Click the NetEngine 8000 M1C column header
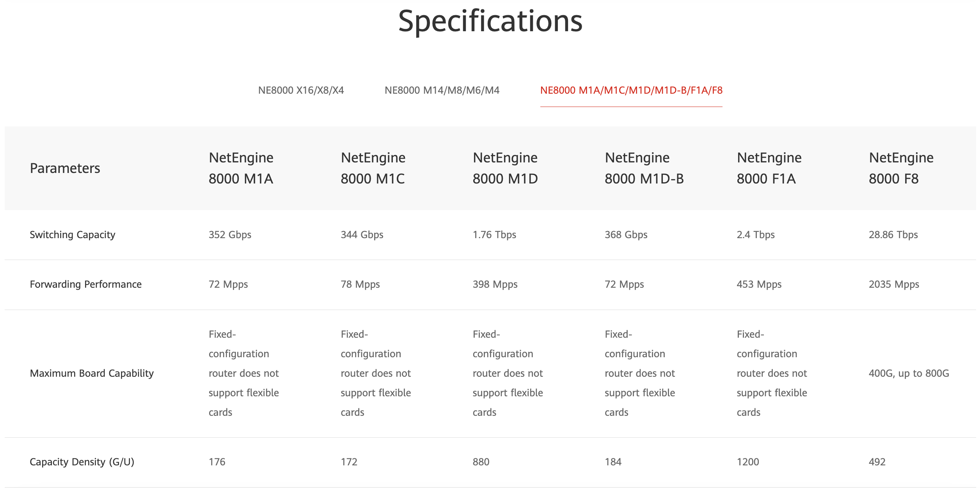Viewport: 980px width, 488px height. coord(373,168)
